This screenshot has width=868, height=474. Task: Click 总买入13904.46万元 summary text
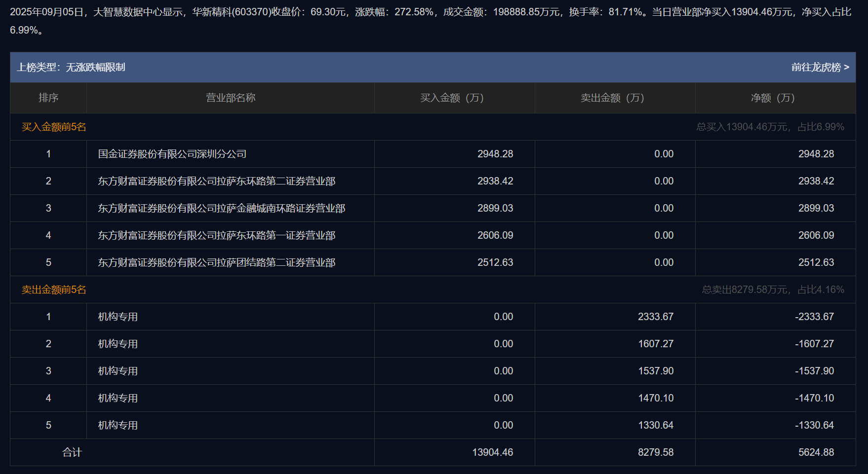pyautogui.click(x=742, y=127)
